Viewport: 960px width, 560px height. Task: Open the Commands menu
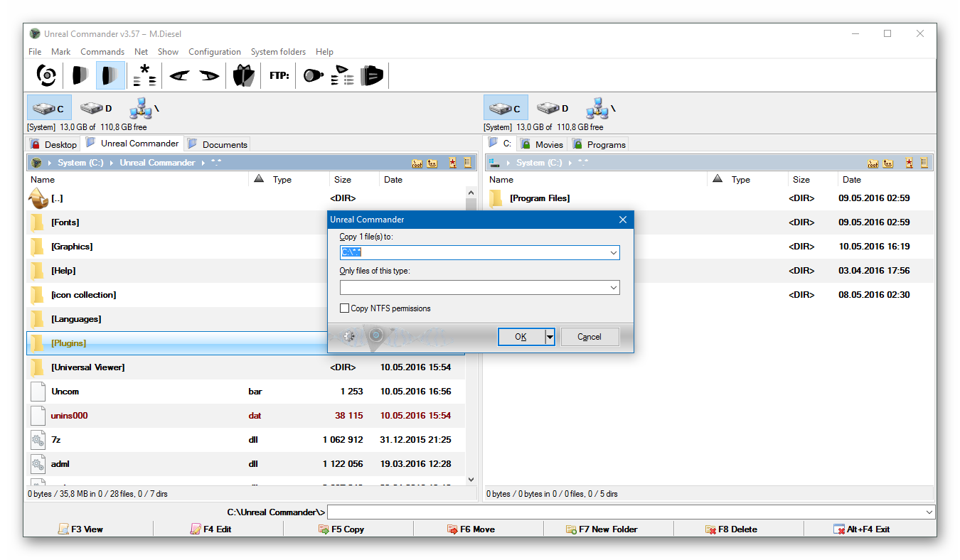(x=102, y=52)
